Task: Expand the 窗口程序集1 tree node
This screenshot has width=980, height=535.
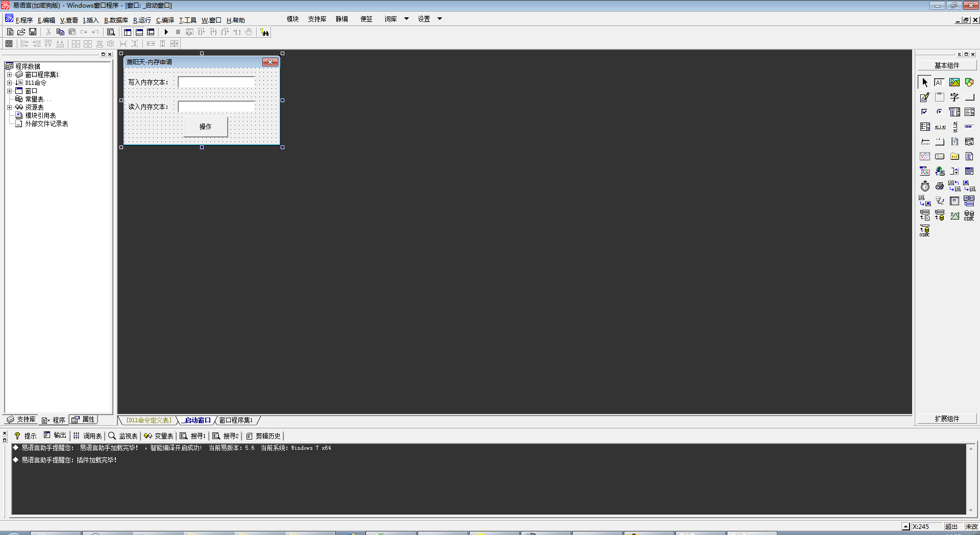Action: click(9, 75)
